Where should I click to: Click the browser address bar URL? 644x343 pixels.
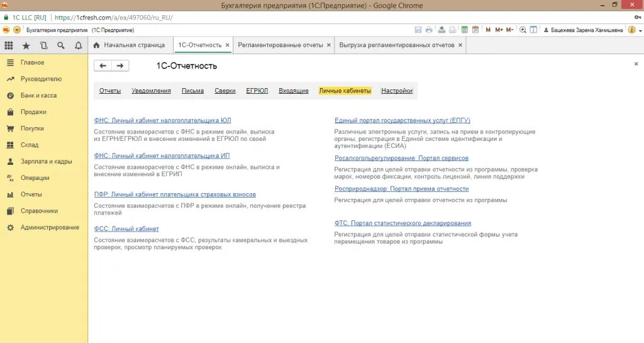point(114,18)
